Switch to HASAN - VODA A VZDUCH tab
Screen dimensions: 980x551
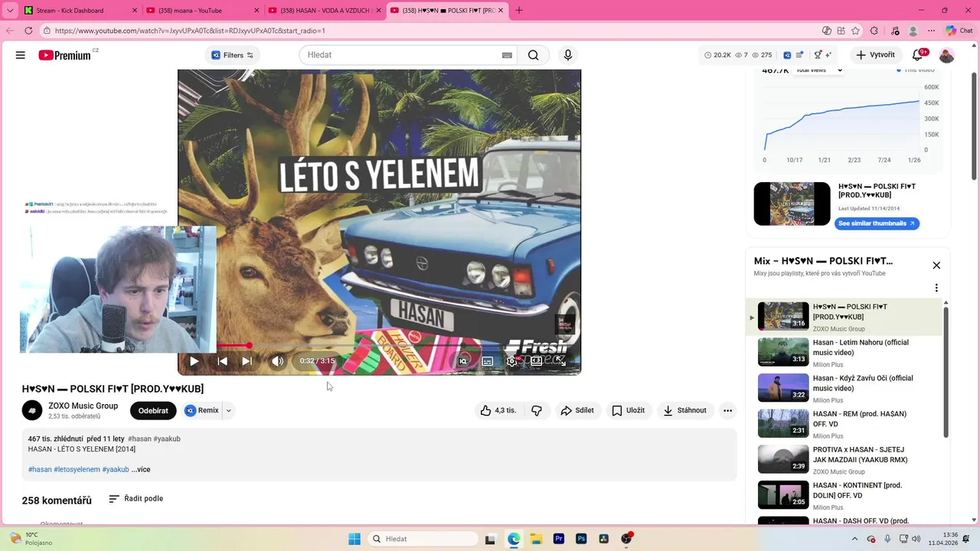(x=325, y=10)
